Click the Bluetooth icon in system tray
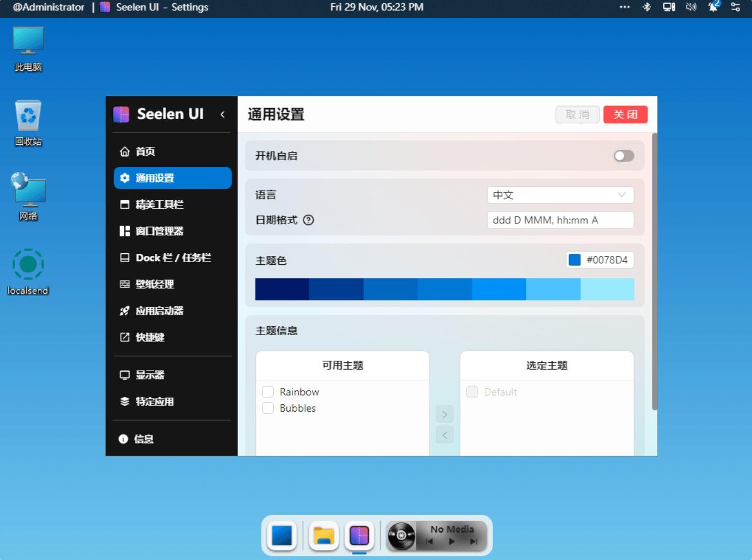 pos(647,7)
